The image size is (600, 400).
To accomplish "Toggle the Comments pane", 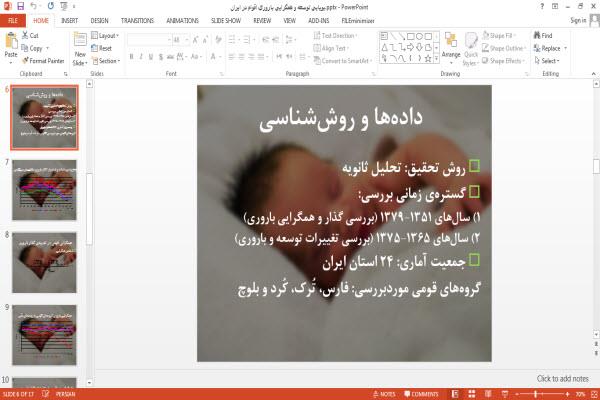I will (x=421, y=394).
